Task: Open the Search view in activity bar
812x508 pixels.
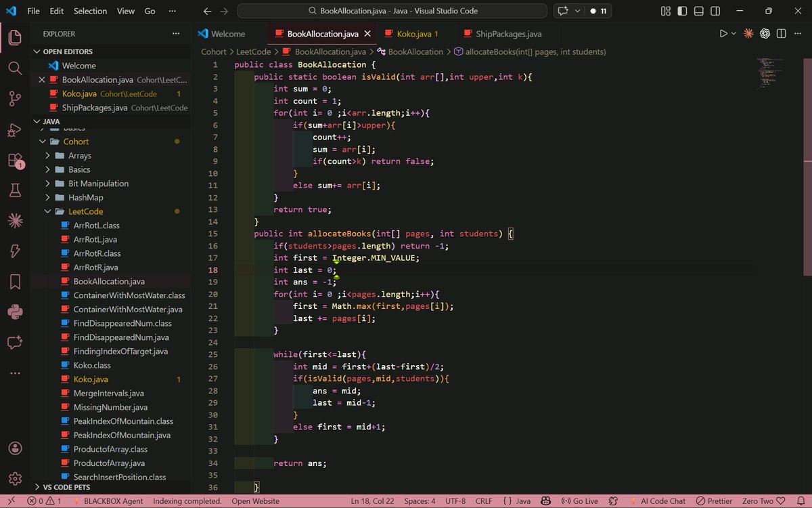Action: click(x=15, y=68)
